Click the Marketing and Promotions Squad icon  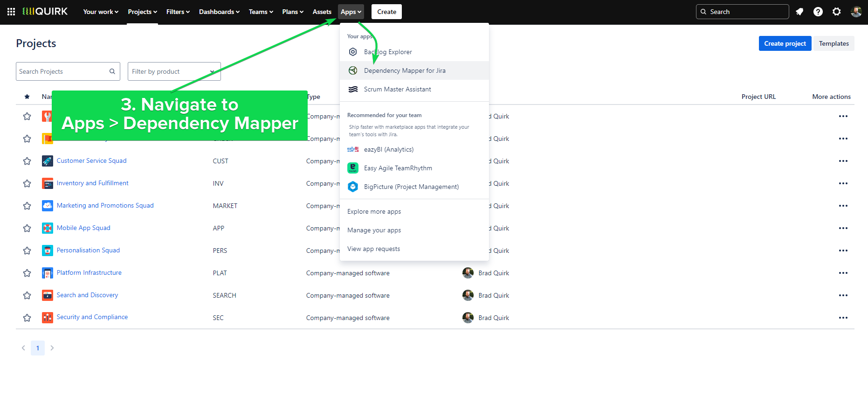click(48, 206)
